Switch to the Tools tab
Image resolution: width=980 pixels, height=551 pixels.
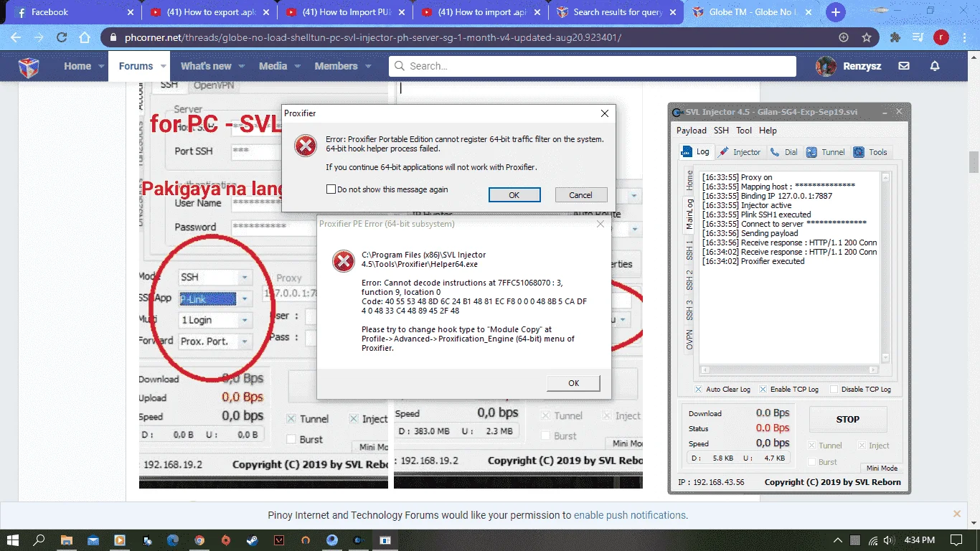[870, 152]
